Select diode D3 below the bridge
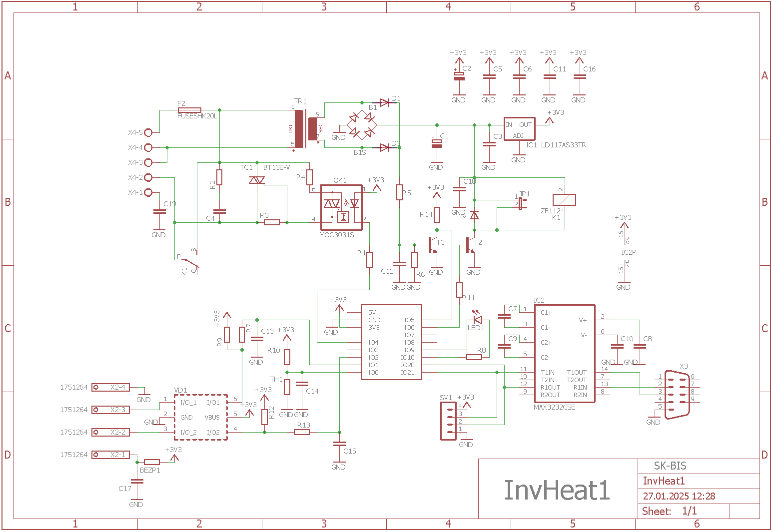Viewport: 772px width, 532px height. [385, 147]
